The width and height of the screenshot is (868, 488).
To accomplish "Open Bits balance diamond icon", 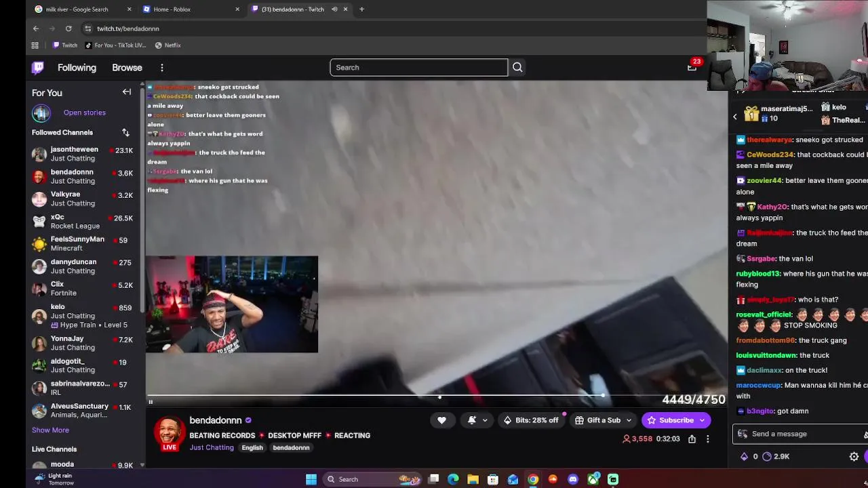I will (744, 456).
